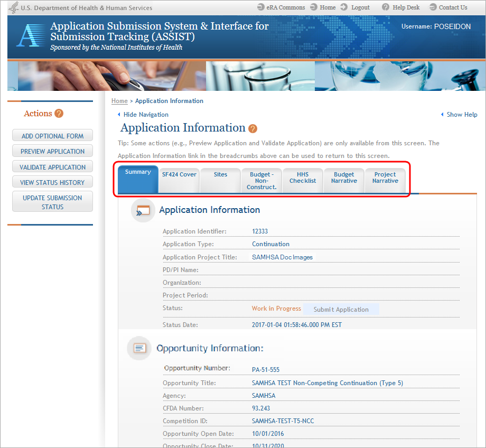486x448 pixels.
Task: Click the Application Information section icon
Action: pos(143,210)
